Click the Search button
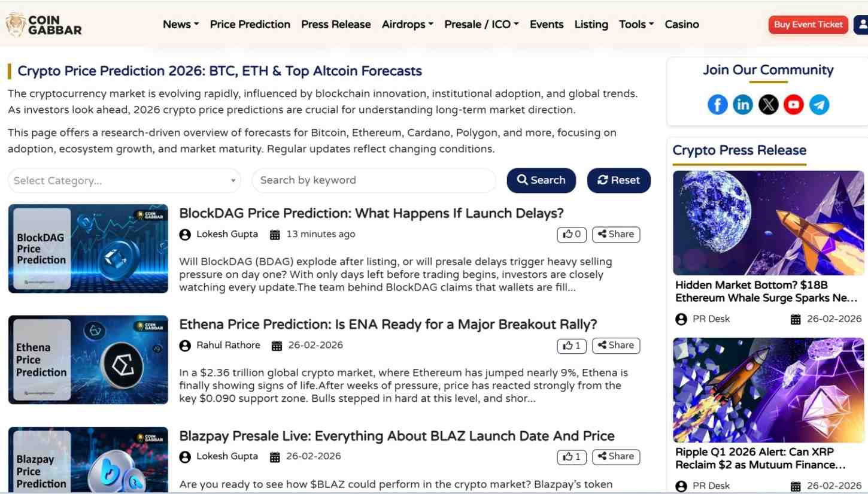The image size is (868, 494). click(541, 180)
